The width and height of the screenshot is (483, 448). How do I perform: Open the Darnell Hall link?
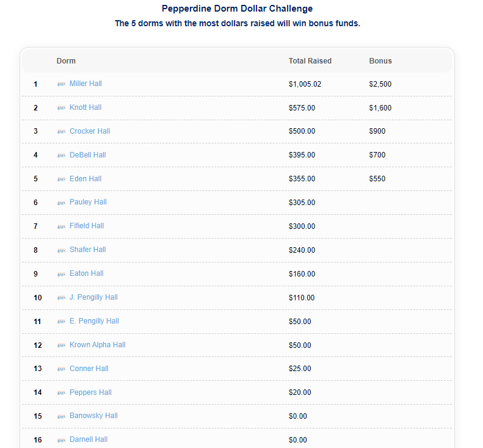tap(89, 439)
